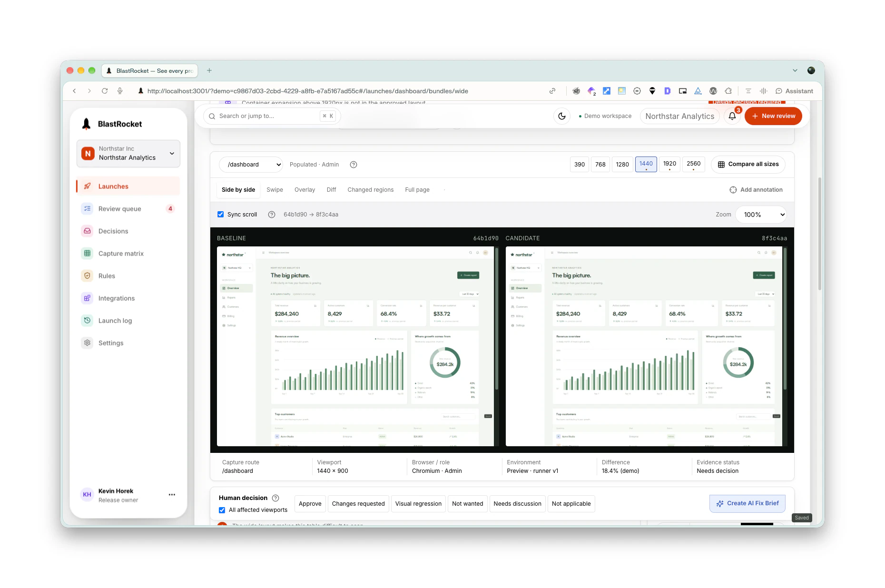This screenshot has width=885, height=588.
Task: Expand browser tab list chevron
Action: (x=795, y=70)
